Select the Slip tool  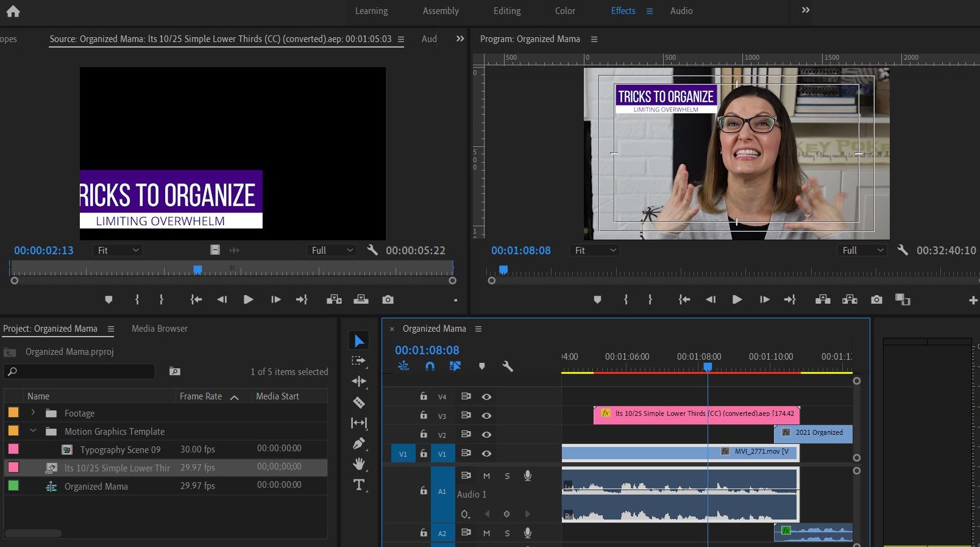click(359, 423)
